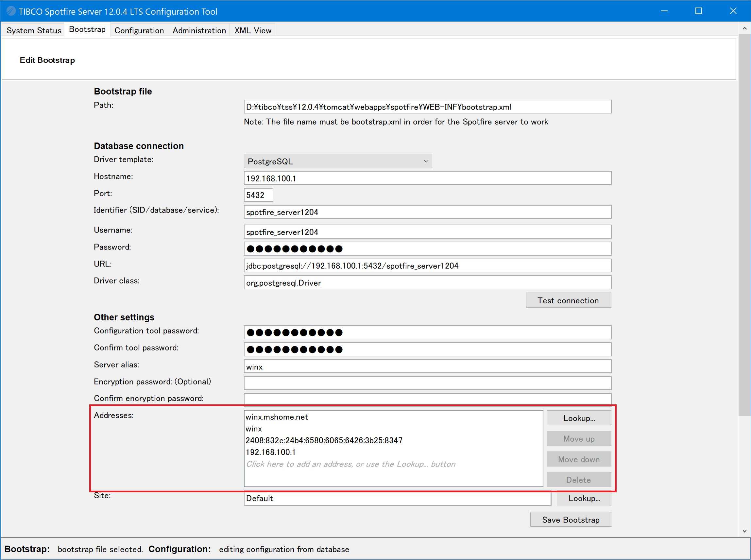This screenshot has width=751, height=560.
Task: Open the Driver template dropdown
Action: click(338, 161)
